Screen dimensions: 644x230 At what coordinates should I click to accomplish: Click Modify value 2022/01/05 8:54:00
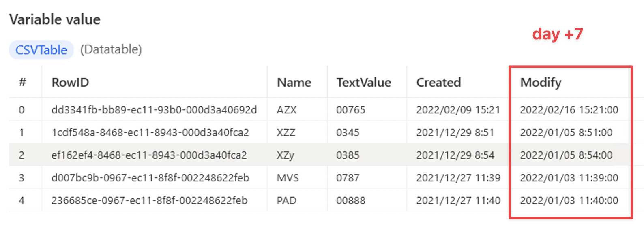tap(567, 155)
